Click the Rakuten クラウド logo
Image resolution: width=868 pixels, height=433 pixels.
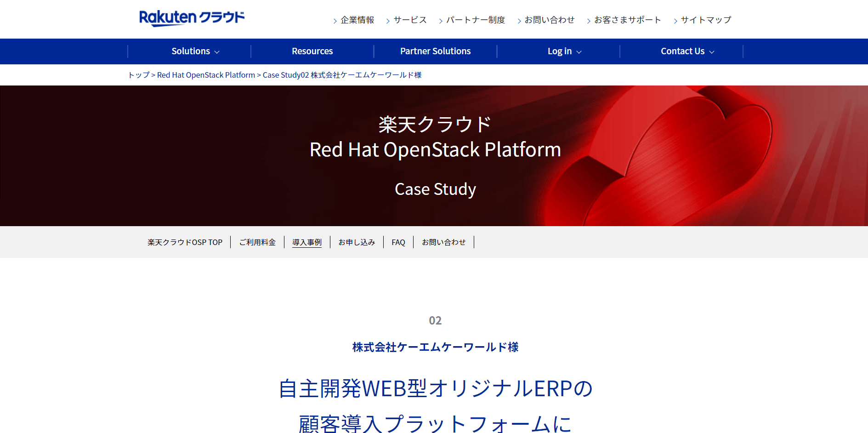pos(192,18)
